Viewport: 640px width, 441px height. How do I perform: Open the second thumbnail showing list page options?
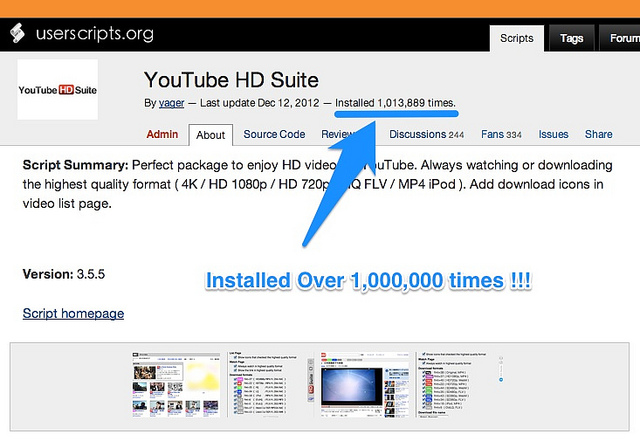pos(265,385)
